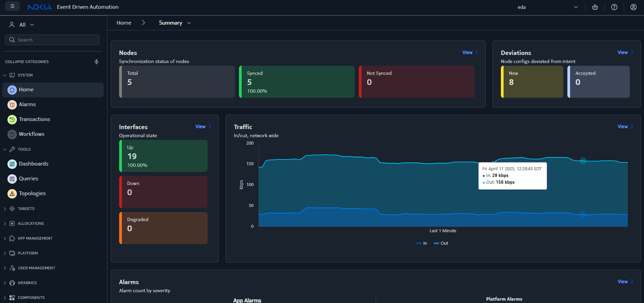This screenshot has height=303, width=644.
Task: Open the hamburger menu in top bar
Action: (12, 6)
